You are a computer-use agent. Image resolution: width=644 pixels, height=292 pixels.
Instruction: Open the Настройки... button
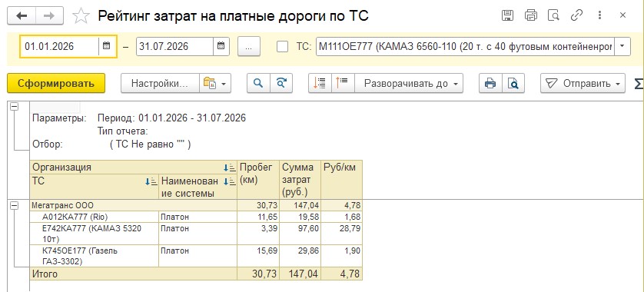160,83
